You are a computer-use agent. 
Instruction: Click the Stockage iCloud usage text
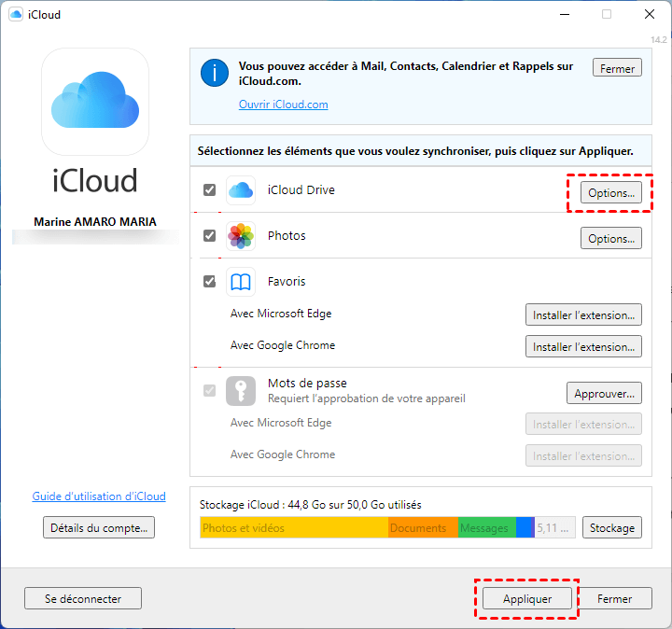310,505
